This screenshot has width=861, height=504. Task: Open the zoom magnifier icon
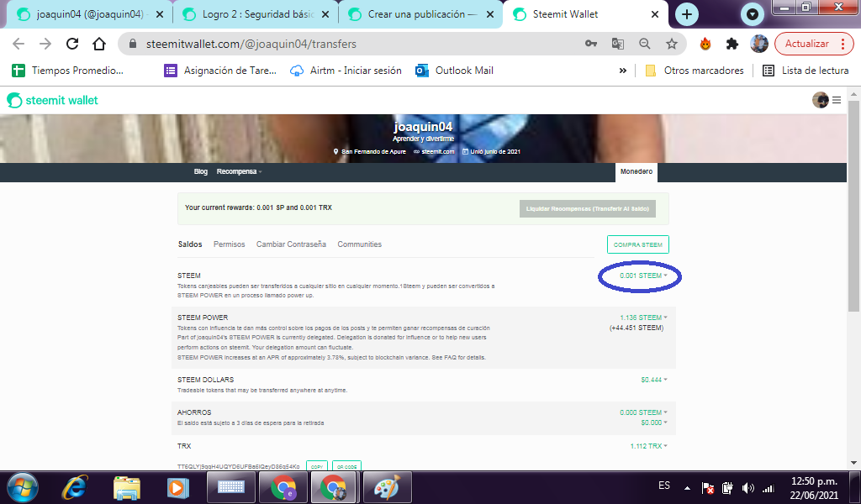[645, 44]
